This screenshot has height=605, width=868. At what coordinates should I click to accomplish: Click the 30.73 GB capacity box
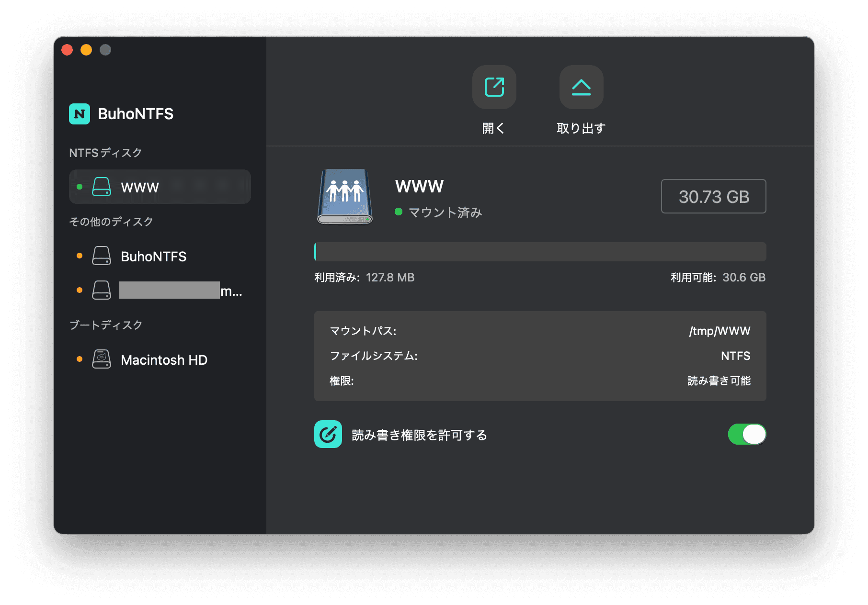[x=714, y=196]
